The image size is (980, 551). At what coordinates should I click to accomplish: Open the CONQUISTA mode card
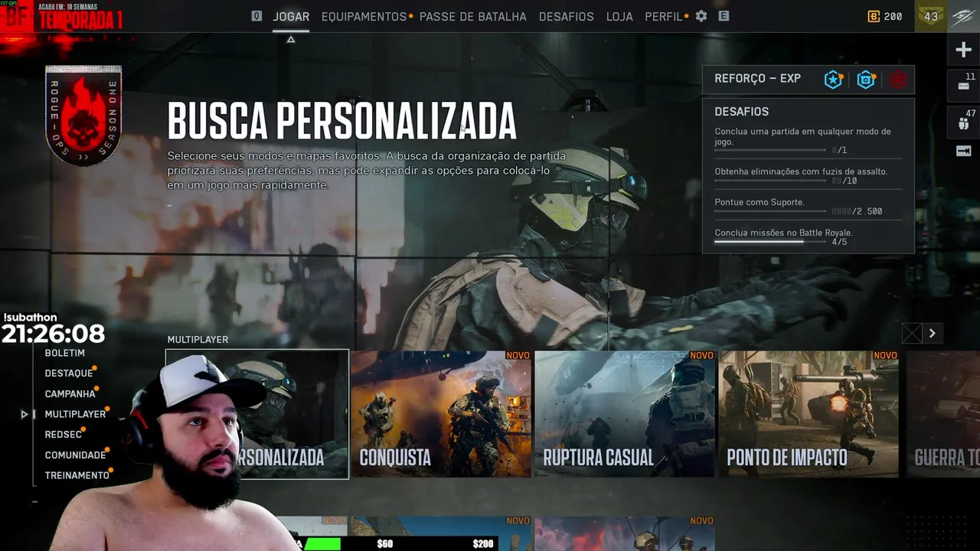[441, 414]
